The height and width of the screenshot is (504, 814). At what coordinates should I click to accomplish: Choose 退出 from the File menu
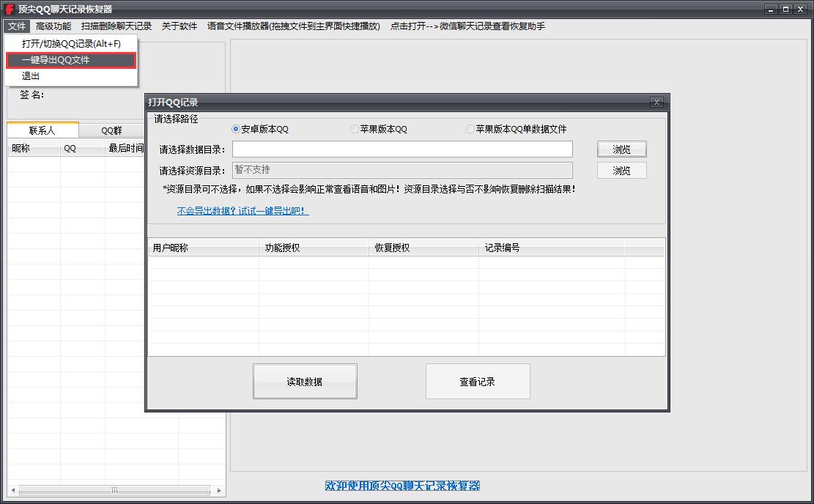click(x=71, y=75)
